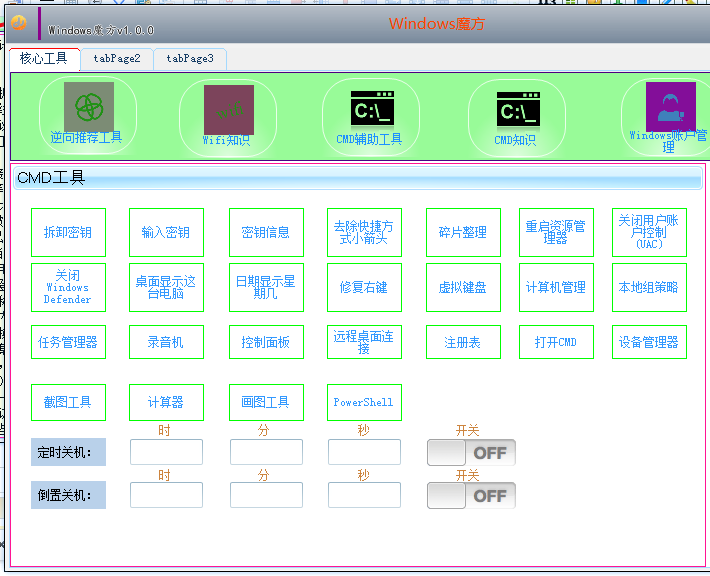The width and height of the screenshot is (710, 576).
Task: Focus the 倒置关机 hour (时) field
Action: pyautogui.click(x=166, y=495)
